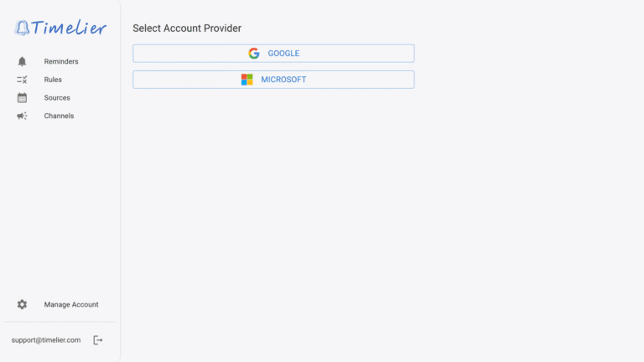
Task: Choose Google as account provider
Action: (273, 54)
